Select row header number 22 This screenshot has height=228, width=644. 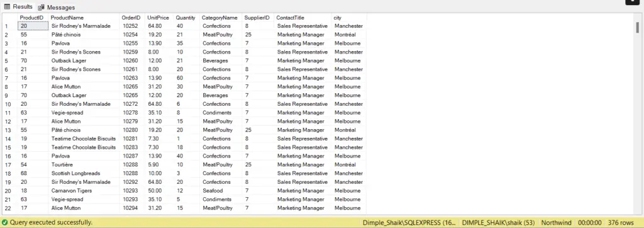point(10,208)
